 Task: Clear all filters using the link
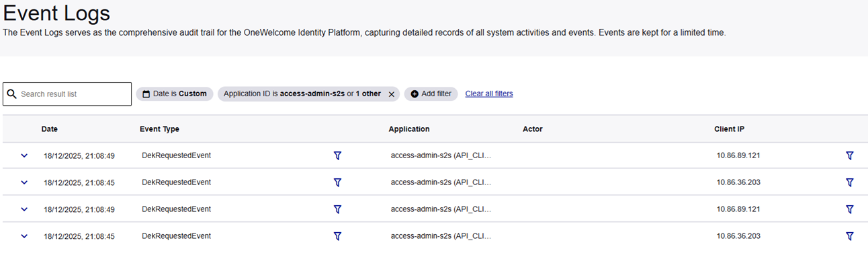[x=489, y=94]
